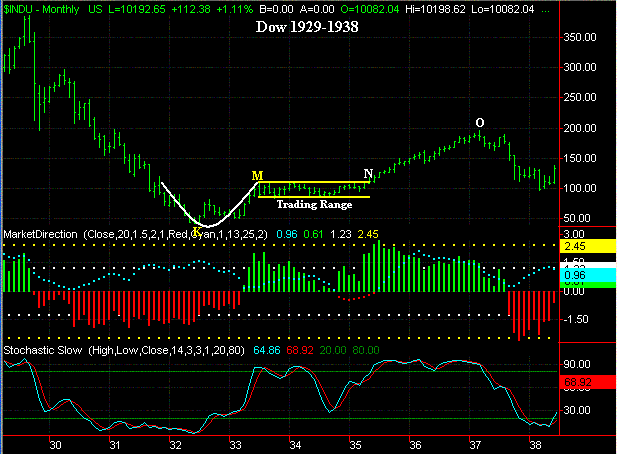The width and height of the screenshot is (618, 454).
Task: Click the yellow 2.45 axis value tag
Action: 588,247
